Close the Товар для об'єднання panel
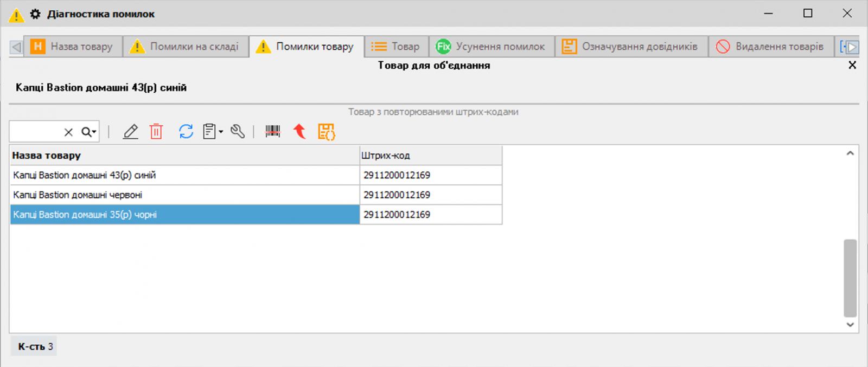Image resolution: width=868 pixels, height=367 pixels. coord(852,66)
